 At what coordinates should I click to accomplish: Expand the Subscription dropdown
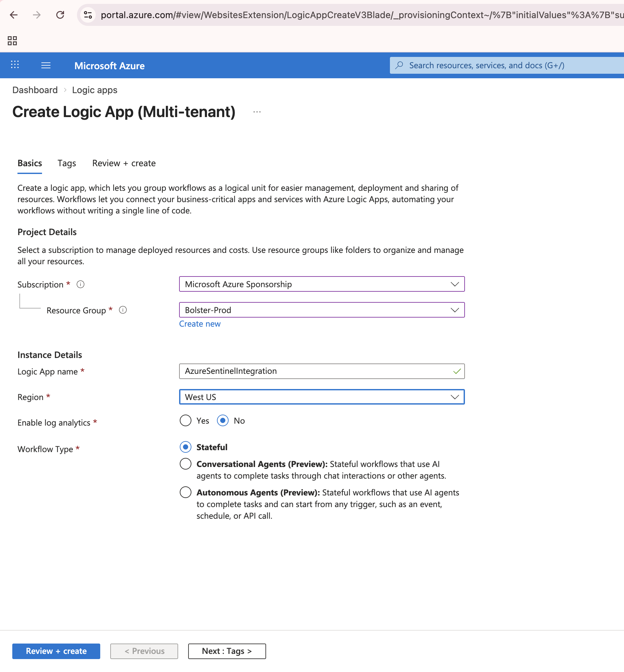[x=321, y=284]
